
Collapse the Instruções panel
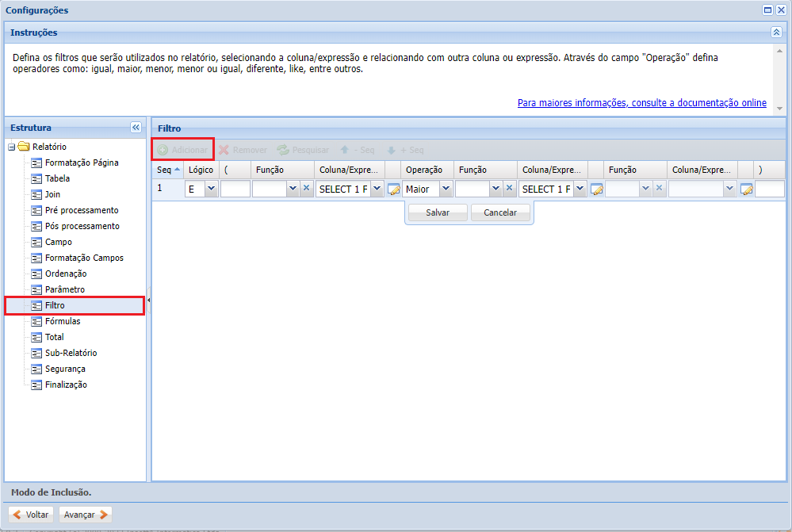[776, 33]
